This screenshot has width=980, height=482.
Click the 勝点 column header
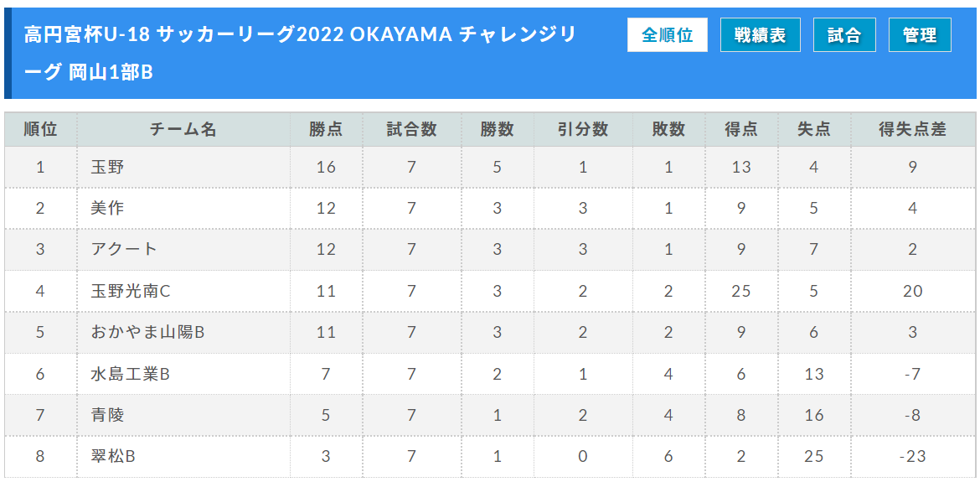click(x=327, y=129)
